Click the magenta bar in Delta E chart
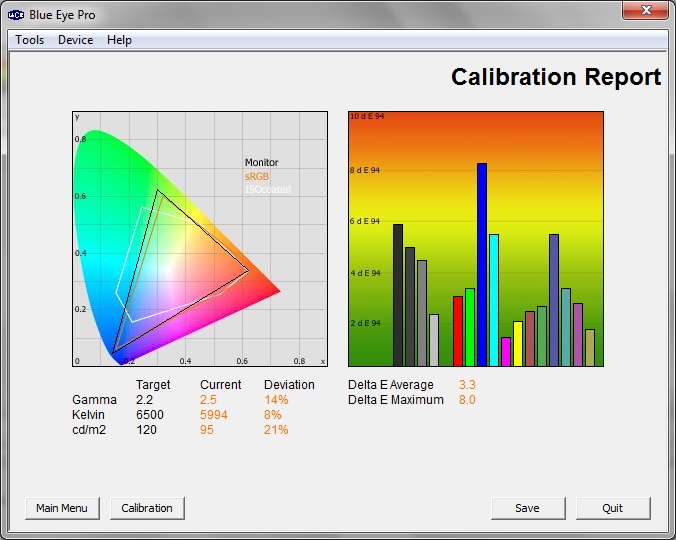Viewport: 676px width, 540px height. click(506, 352)
